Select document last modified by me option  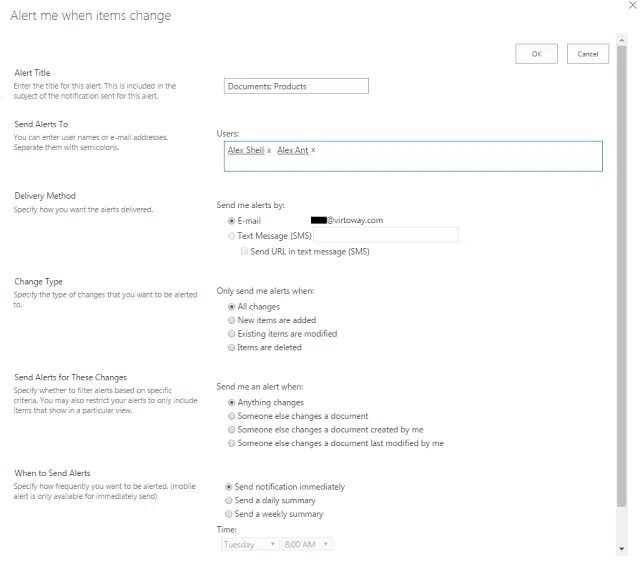(x=231, y=443)
